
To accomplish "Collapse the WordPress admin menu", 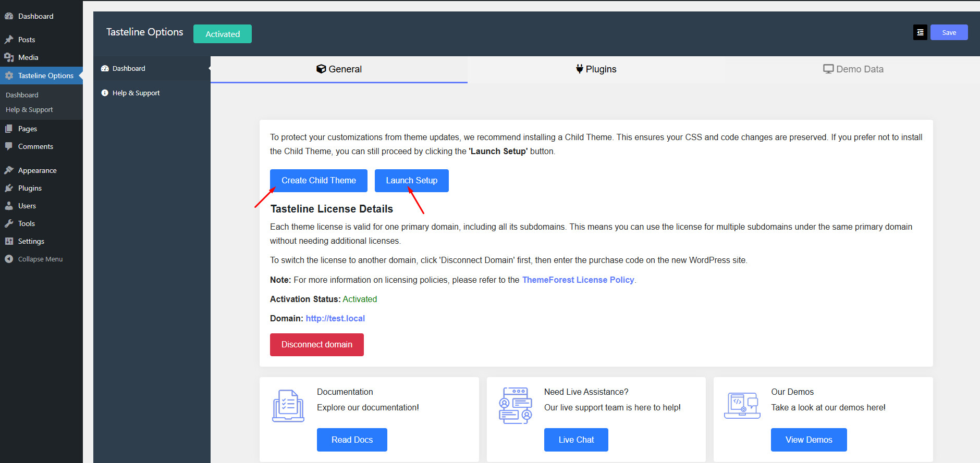I will 34,259.
